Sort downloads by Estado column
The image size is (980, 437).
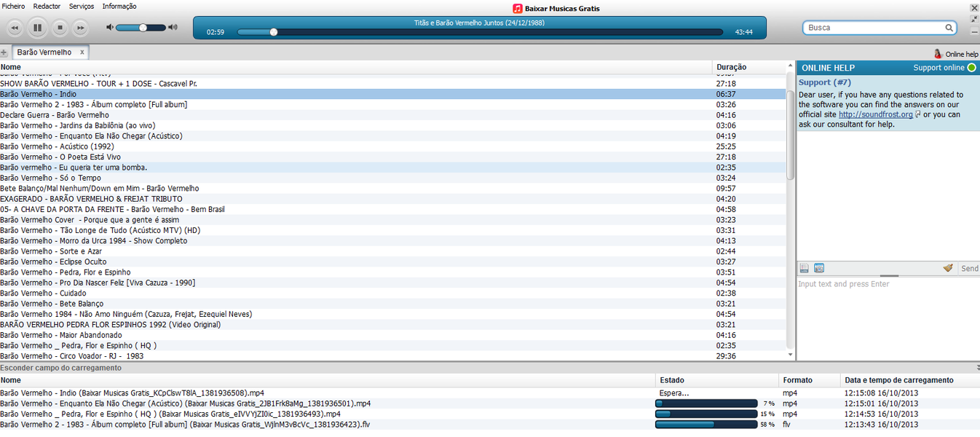(x=717, y=380)
